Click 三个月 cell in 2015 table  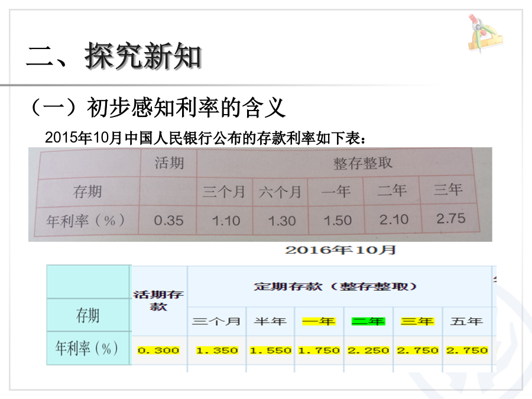tap(224, 192)
